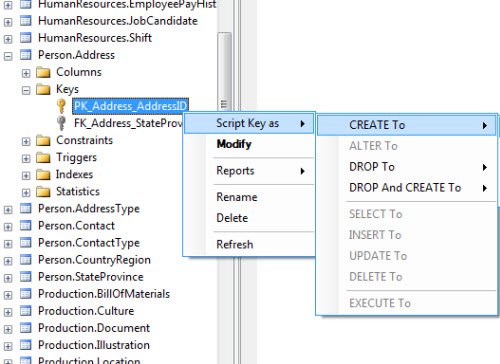Select the Production.BillOfMaterials table name
Image resolution: width=500 pixels, height=364 pixels.
point(104,294)
